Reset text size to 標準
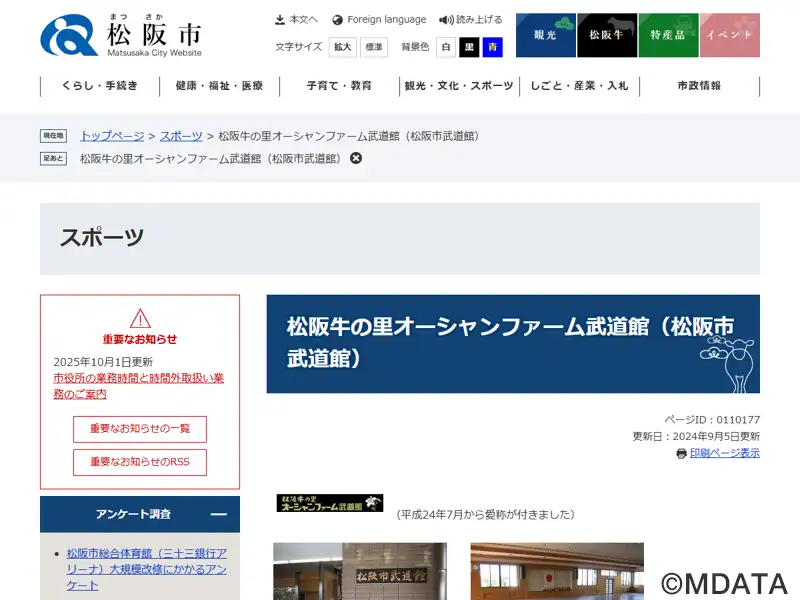800x600 pixels. coord(373,47)
